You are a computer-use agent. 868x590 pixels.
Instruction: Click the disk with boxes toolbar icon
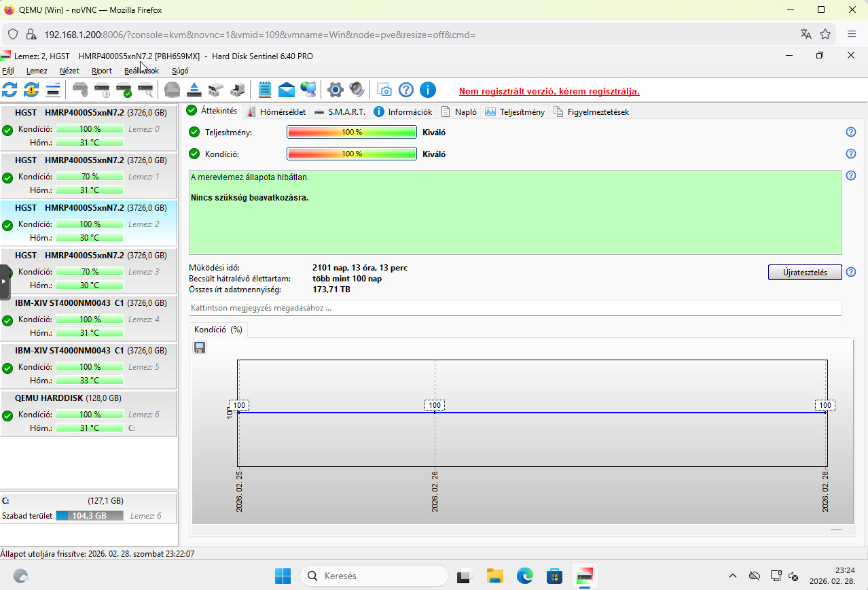click(215, 90)
